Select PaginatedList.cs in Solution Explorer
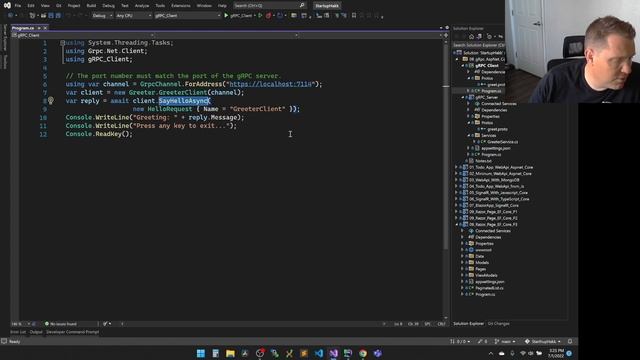640x360 pixels. pyautogui.click(x=489, y=288)
